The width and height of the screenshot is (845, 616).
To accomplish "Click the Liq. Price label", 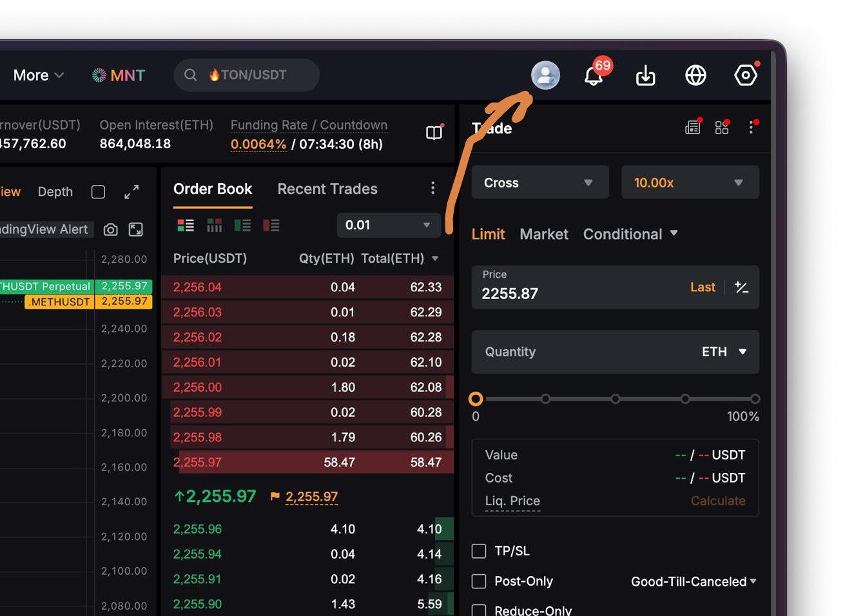I will pos(512,501).
